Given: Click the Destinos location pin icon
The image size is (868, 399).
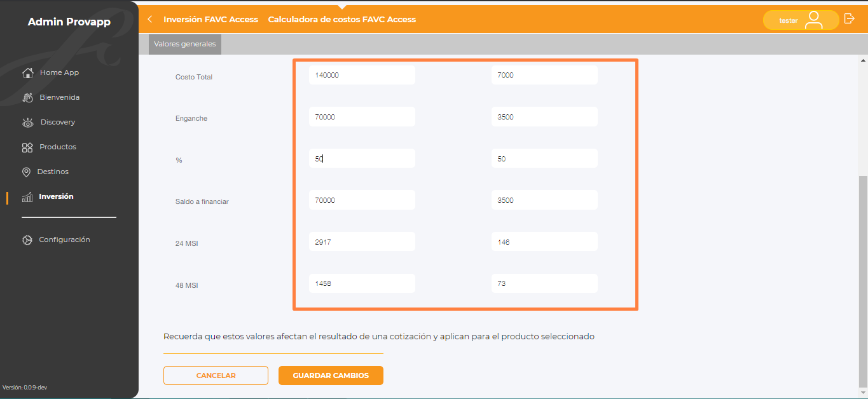Looking at the screenshot, I should (x=26, y=172).
